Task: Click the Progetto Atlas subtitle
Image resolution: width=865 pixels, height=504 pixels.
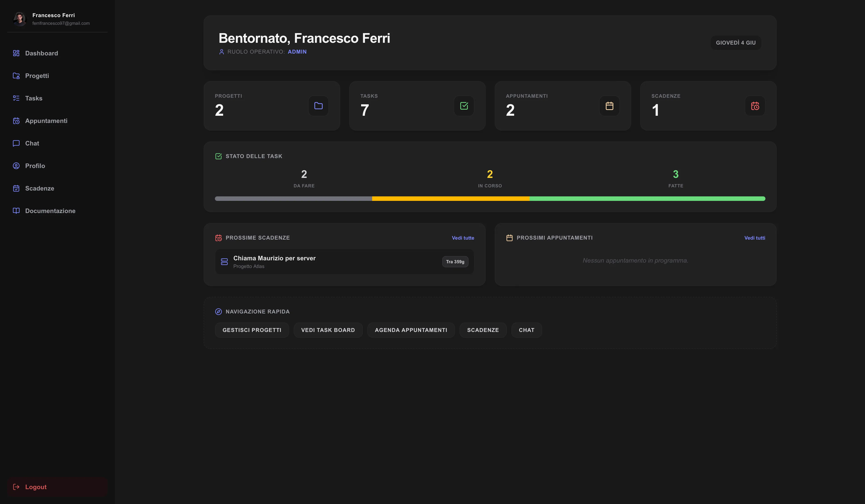Action: 249,266
